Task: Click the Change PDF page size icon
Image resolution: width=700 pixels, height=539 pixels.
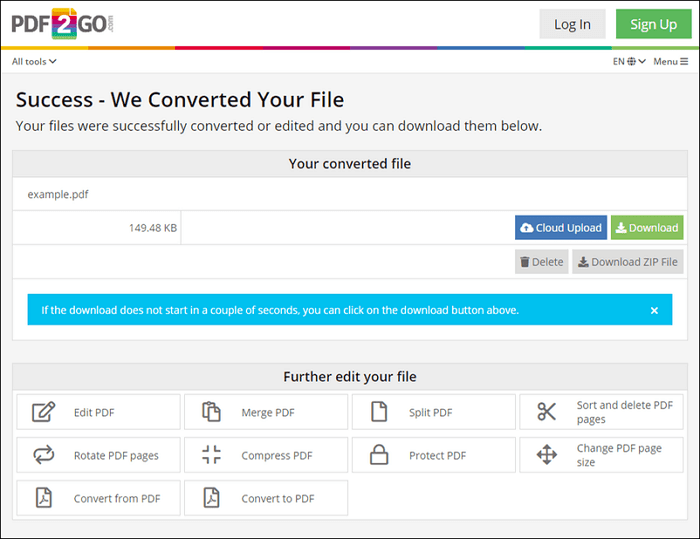Action: 546,455
